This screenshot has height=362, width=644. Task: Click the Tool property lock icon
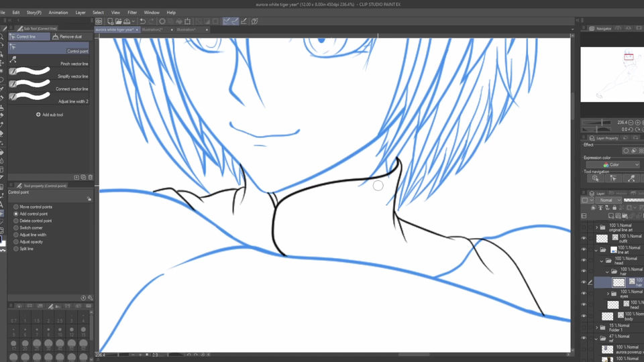click(89, 198)
